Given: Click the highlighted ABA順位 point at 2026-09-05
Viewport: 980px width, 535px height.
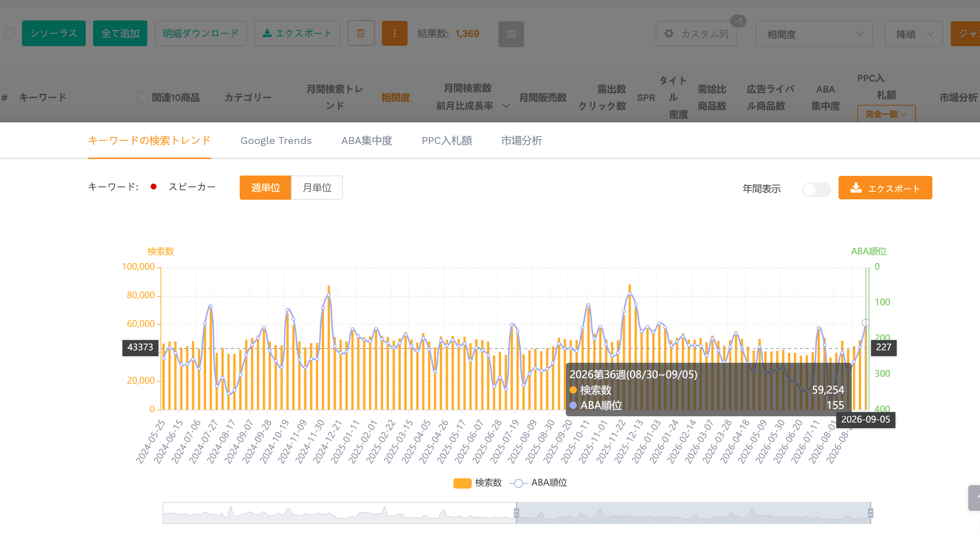Looking at the screenshot, I should [x=866, y=323].
